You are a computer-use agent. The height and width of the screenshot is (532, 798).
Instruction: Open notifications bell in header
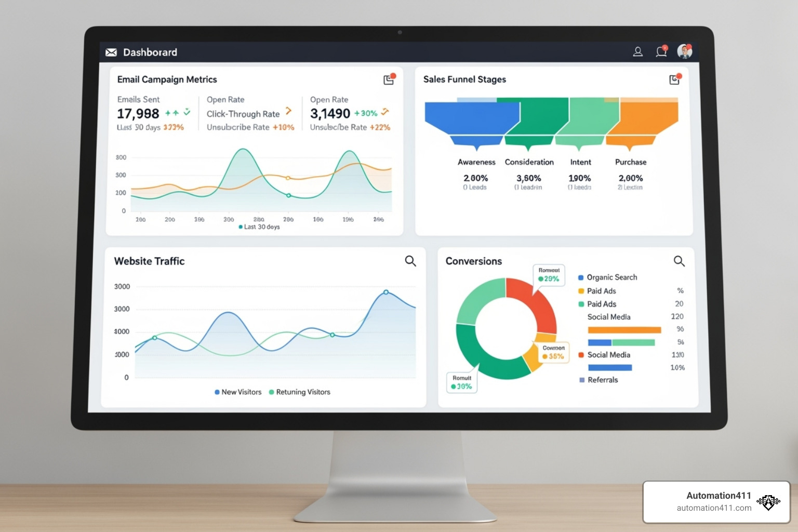(661, 51)
